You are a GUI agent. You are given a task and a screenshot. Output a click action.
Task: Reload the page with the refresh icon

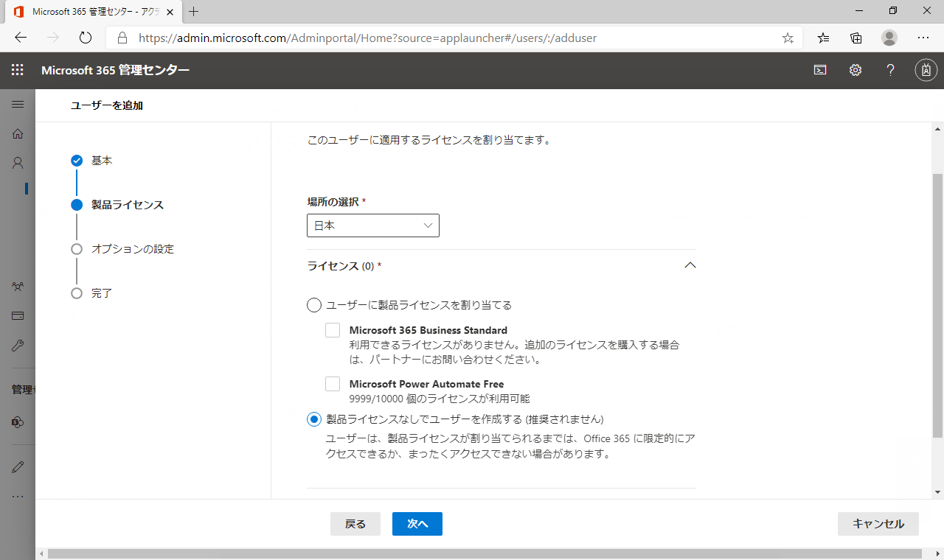(85, 38)
